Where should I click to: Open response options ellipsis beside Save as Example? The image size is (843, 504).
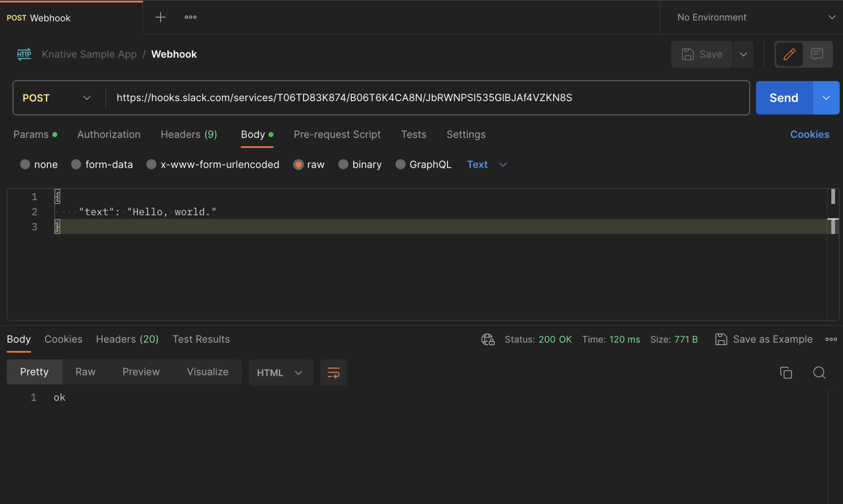pos(831,339)
